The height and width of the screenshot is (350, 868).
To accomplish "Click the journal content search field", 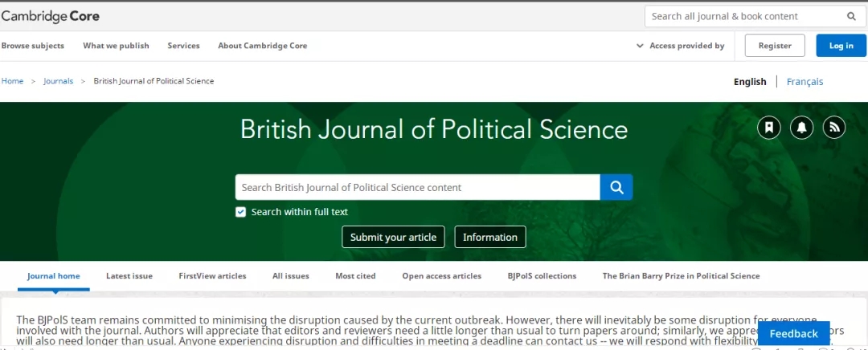I will pyautogui.click(x=417, y=187).
